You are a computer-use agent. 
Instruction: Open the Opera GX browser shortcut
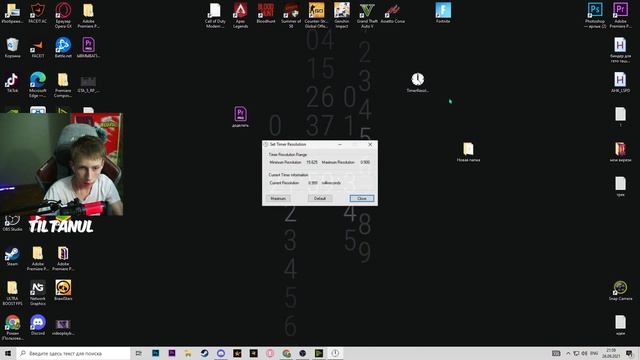63,15
